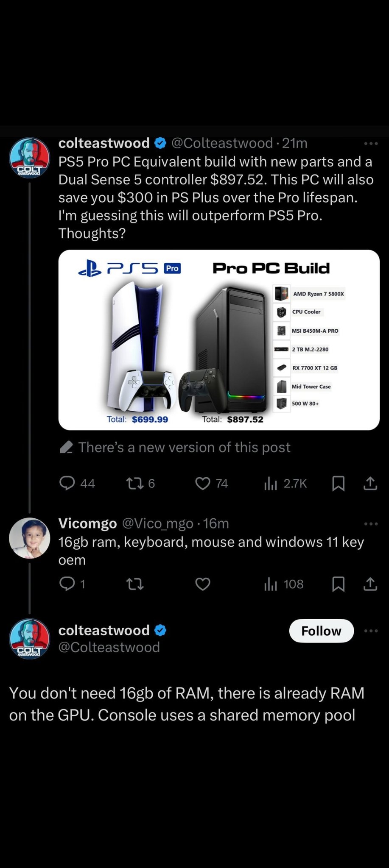
Task: Open the PS5 Pro vs PC build image
Action: coord(219,340)
